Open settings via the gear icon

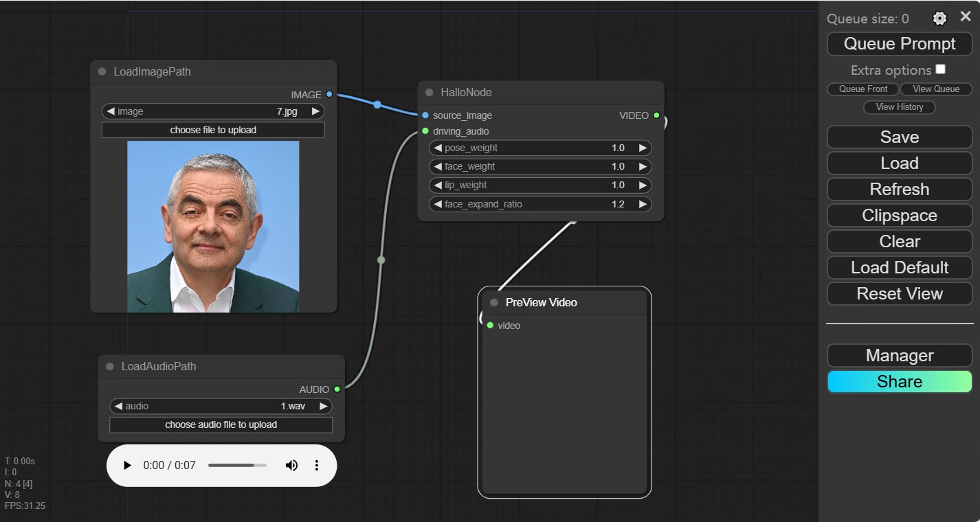pos(939,19)
